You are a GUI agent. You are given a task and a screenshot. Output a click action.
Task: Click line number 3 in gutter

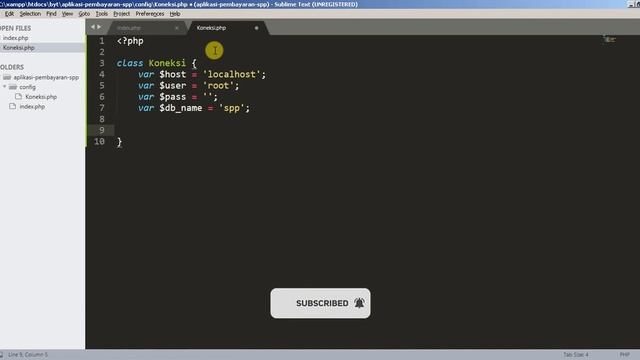pyautogui.click(x=102, y=63)
